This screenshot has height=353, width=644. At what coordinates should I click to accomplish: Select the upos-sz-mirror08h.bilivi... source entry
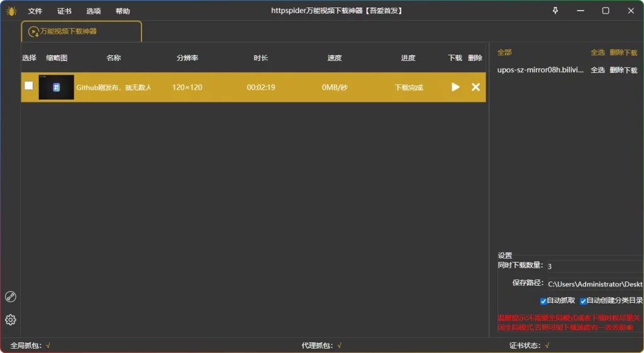pyautogui.click(x=540, y=70)
